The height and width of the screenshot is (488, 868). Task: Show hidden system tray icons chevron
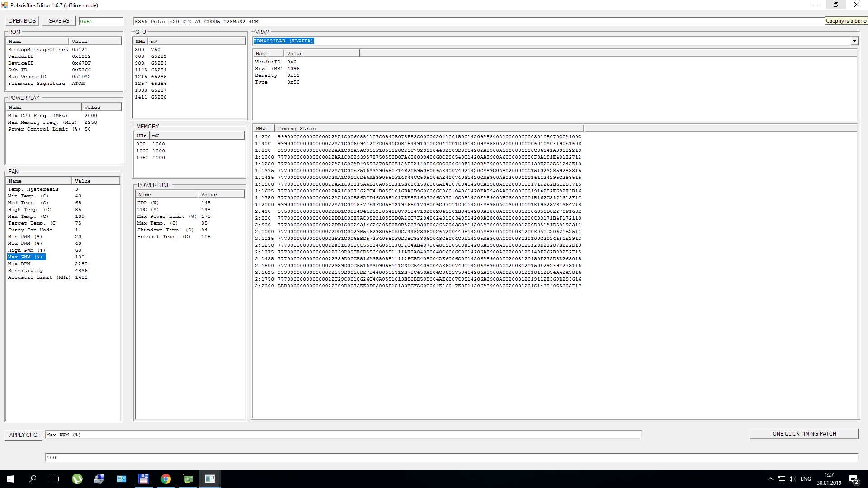[x=770, y=479]
